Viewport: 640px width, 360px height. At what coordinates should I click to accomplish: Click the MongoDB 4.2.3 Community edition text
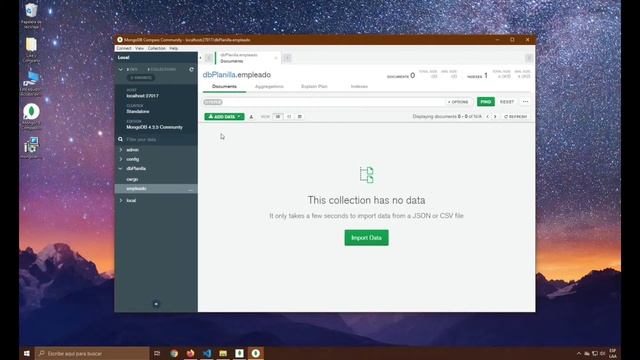tap(155, 127)
